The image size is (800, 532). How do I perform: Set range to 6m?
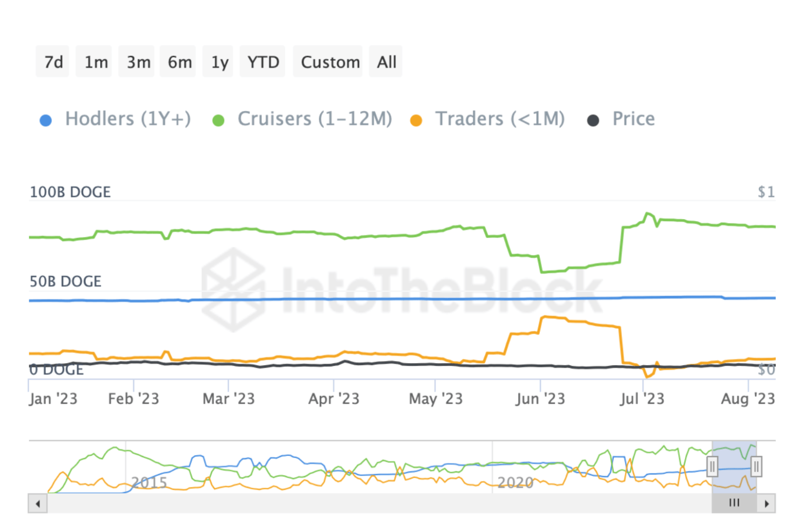click(x=179, y=62)
